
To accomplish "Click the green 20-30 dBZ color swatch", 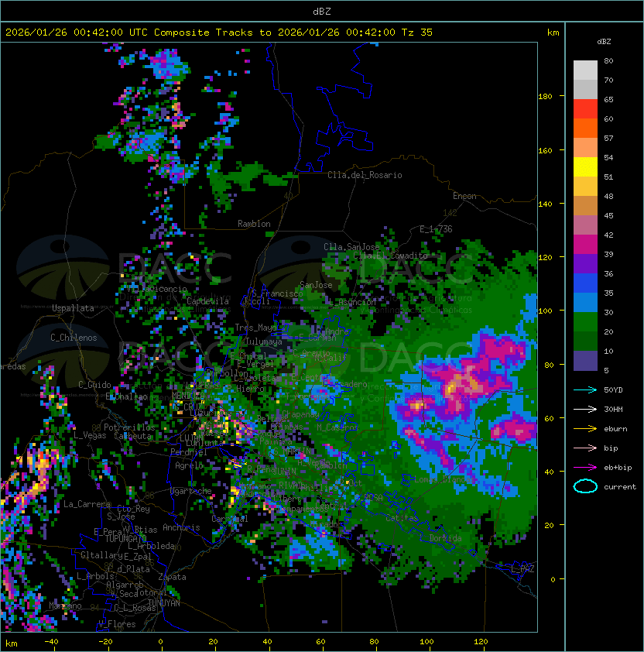I will (x=585, y=322).
